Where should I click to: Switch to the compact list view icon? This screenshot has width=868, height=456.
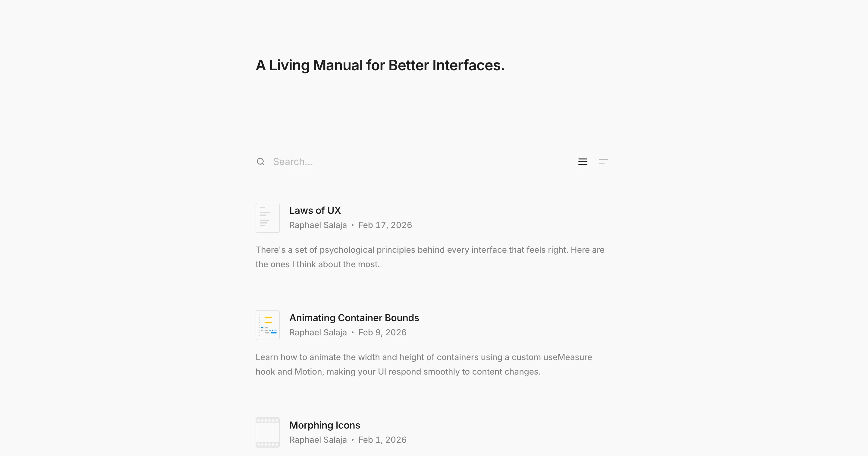click(x=603, y=162)
